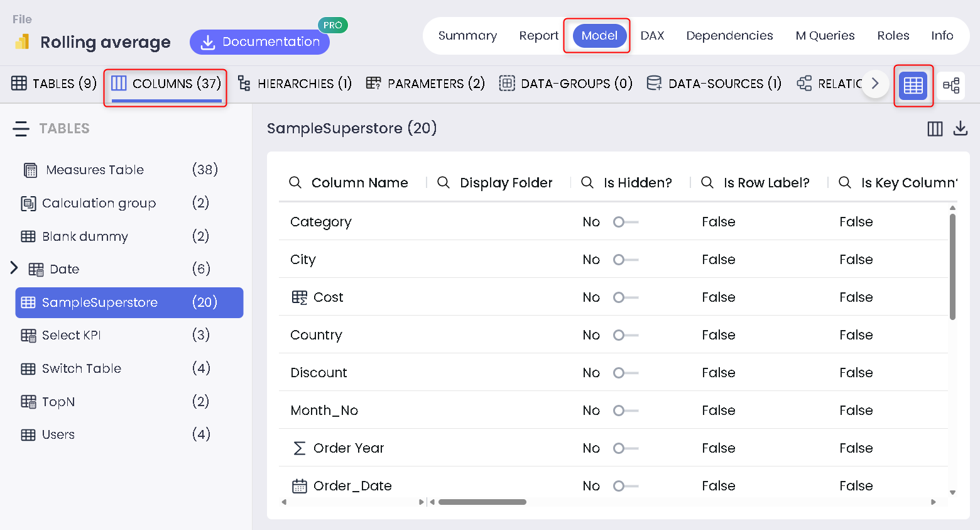The image size is (980, 530).
Task: Click search icon beside Column Name
Action: 295,182
